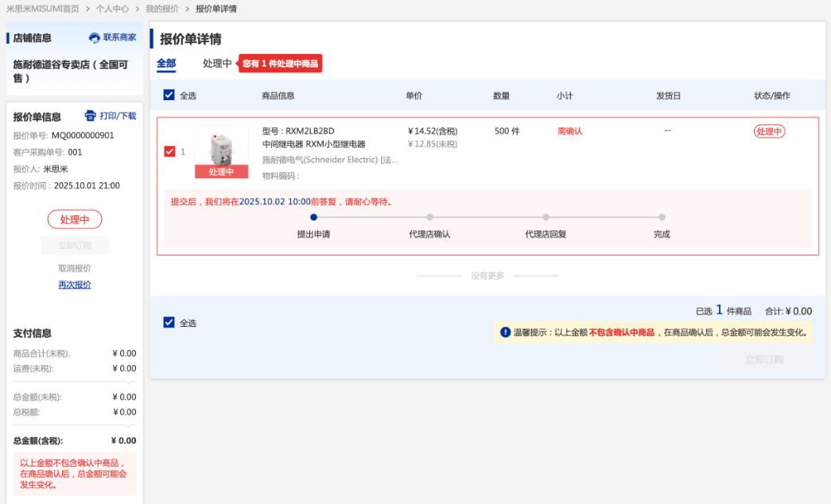This screenshot has height=504, width=831.
Task: Click the 代理店确认 progress step dot
Action: pyautogui.click(x=429, y=217)
